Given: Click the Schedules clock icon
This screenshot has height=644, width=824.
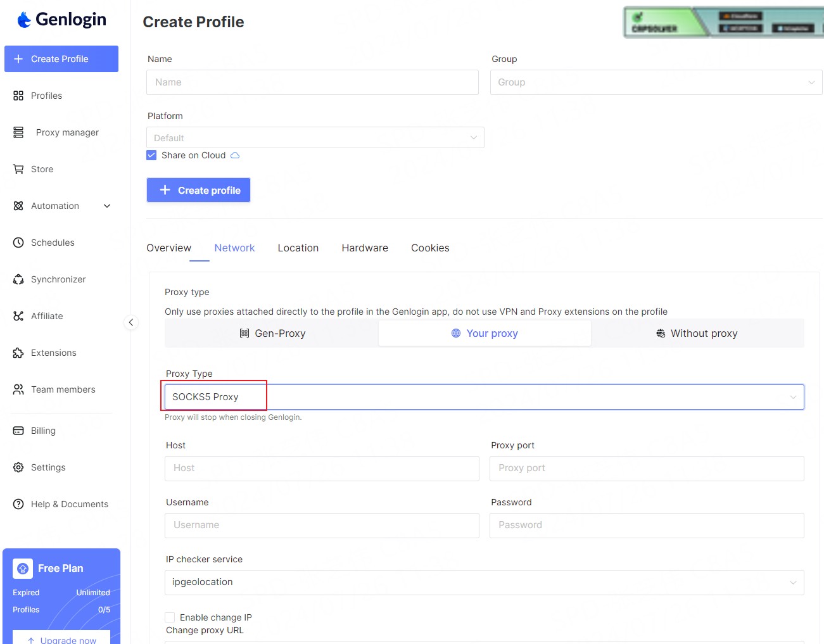Looking at the screenshot, I should [x=18, y=243].
